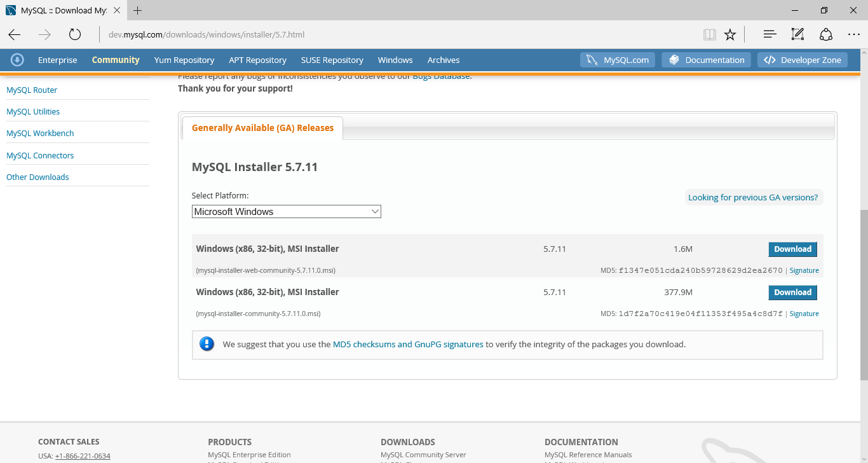Open the Share icon in toolbar
868x463 pixels.
click(825, 34)
